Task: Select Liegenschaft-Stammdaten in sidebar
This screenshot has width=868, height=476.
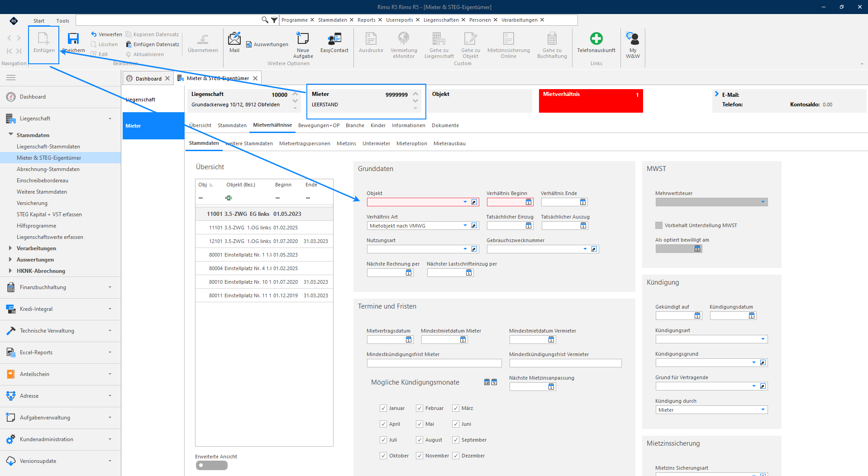Action: (x=48, y=147)
